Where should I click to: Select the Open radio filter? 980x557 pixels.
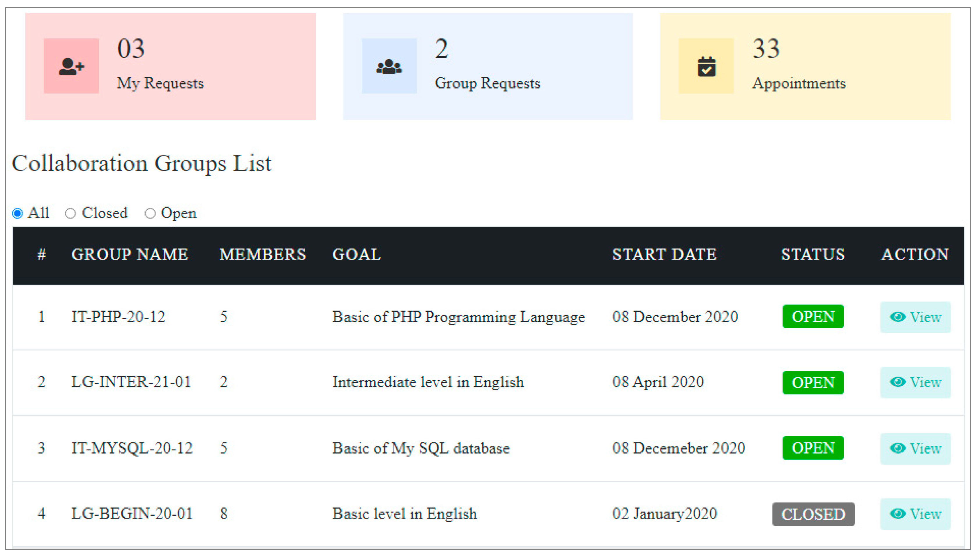pyautogui.click(x=150, y=213)
